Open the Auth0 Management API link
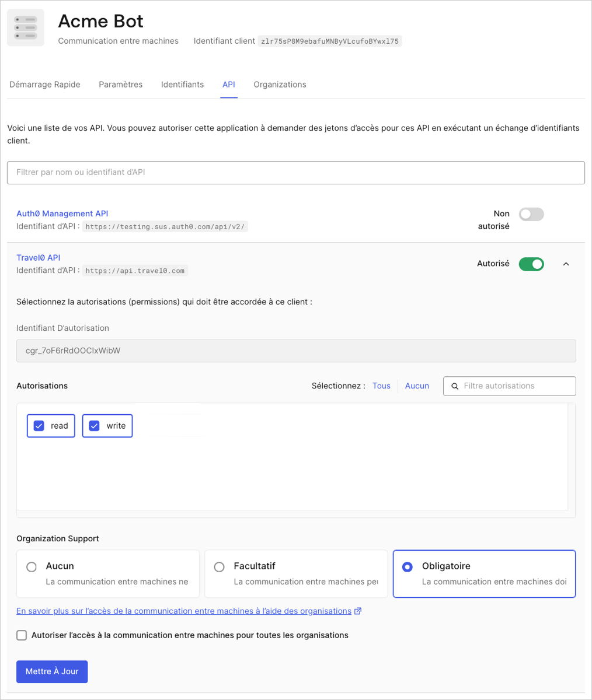Image resolution: width=592 pixels, height=700 pixels. [62, 213]
